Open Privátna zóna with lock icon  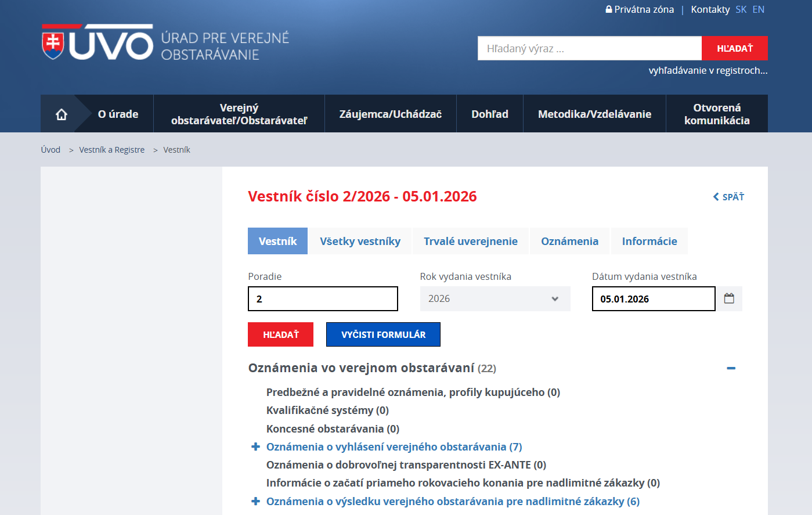point(640,9)
